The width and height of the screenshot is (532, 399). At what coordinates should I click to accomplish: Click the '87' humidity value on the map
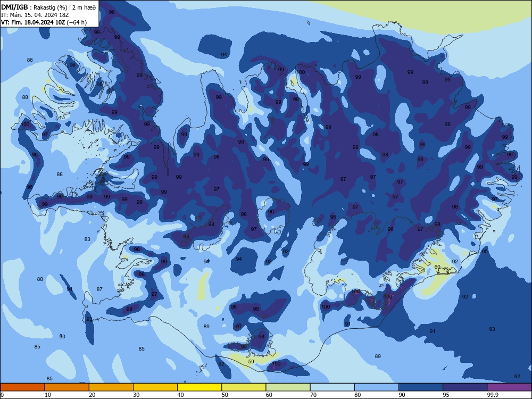tap(99, 289)
